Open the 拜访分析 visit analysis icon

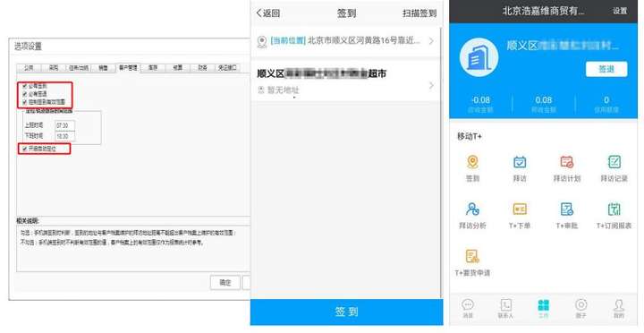click(x=472, y=209)
